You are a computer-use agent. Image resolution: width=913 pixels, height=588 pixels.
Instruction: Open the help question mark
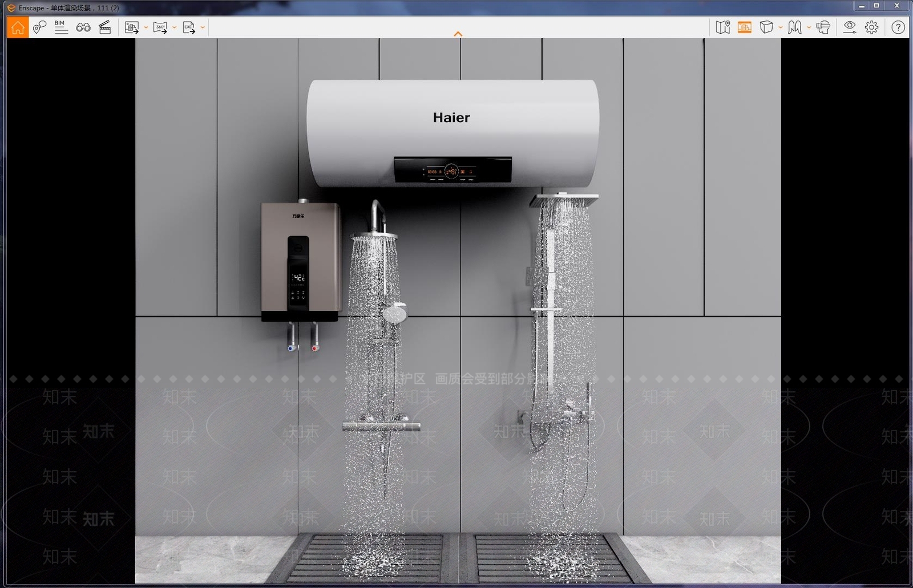coord(898,27)
